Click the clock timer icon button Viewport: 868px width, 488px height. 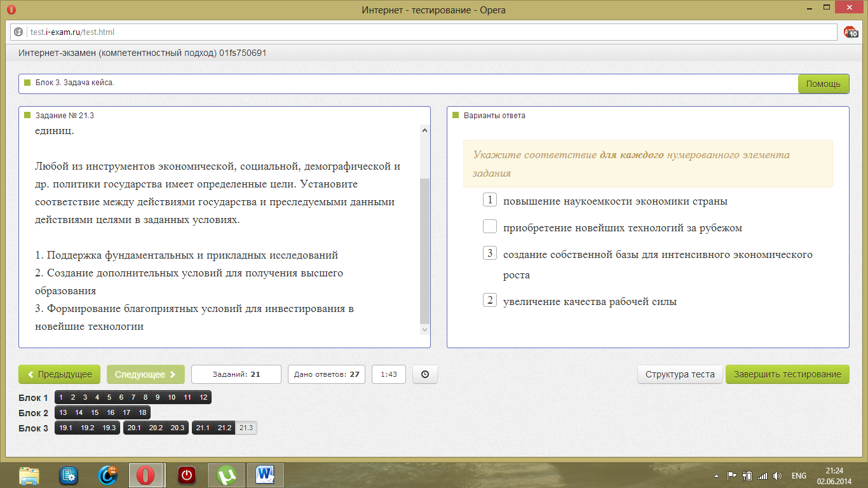click(x=425, y=375)
